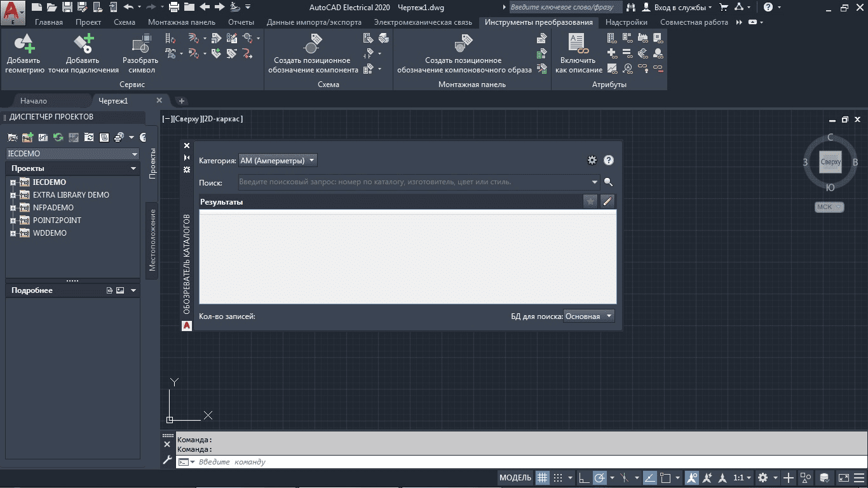Click the Plot printer icon
Image resolution: width=868 pixels, height=488 pixels.
point(174,7)
